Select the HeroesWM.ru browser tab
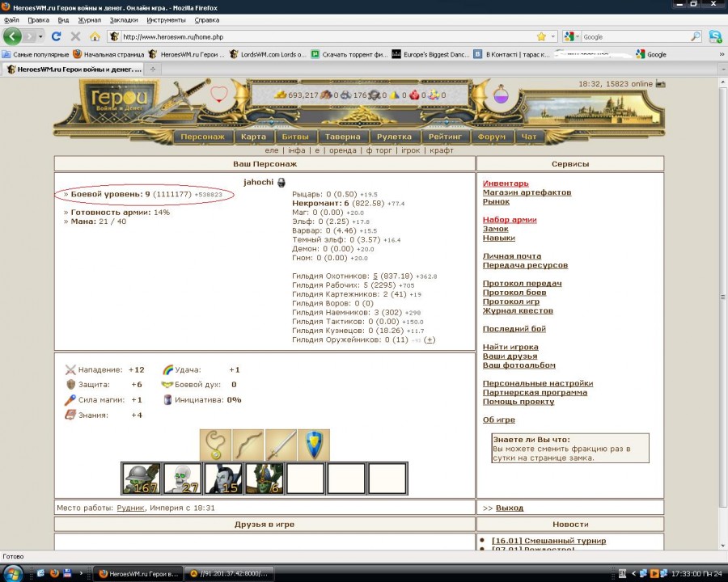Viewport: 728px width, 582px height. pyautogui.click(x=74, y=70)
